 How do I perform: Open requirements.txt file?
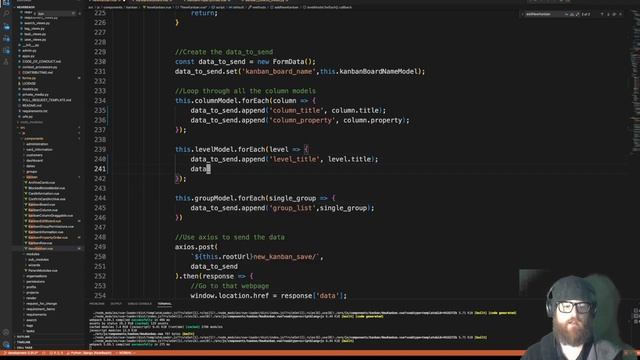(x=35, y=111)
